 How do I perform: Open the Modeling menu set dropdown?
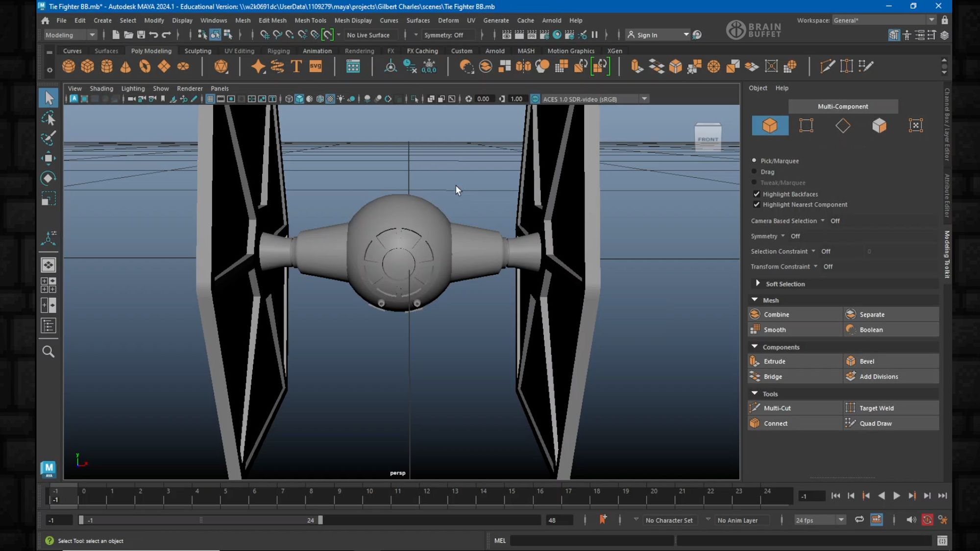(x=92, y=35)
